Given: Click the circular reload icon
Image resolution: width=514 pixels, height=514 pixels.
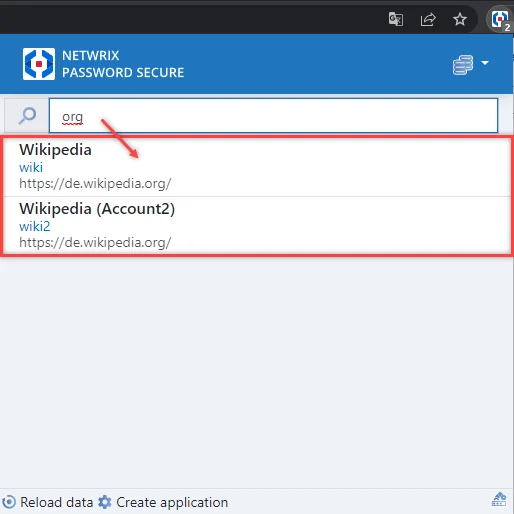Looking at the screenshot, I should [x=9, y=502].
